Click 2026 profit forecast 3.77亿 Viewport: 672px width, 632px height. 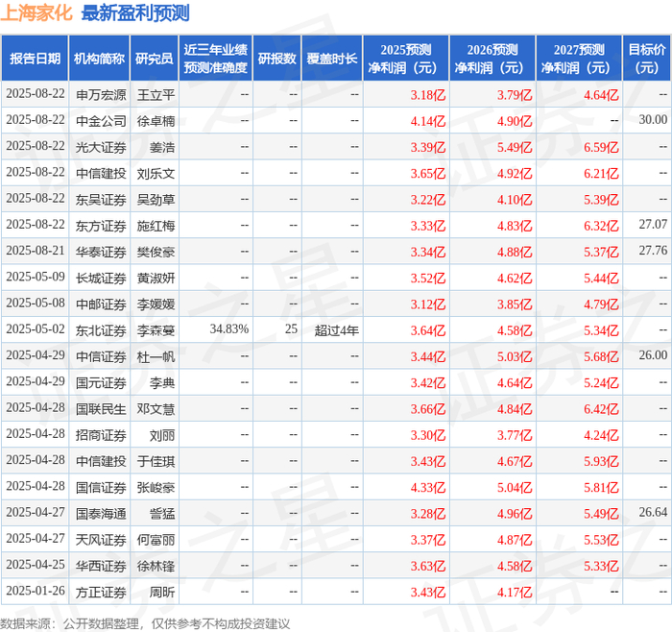click(x=515, y=435)
